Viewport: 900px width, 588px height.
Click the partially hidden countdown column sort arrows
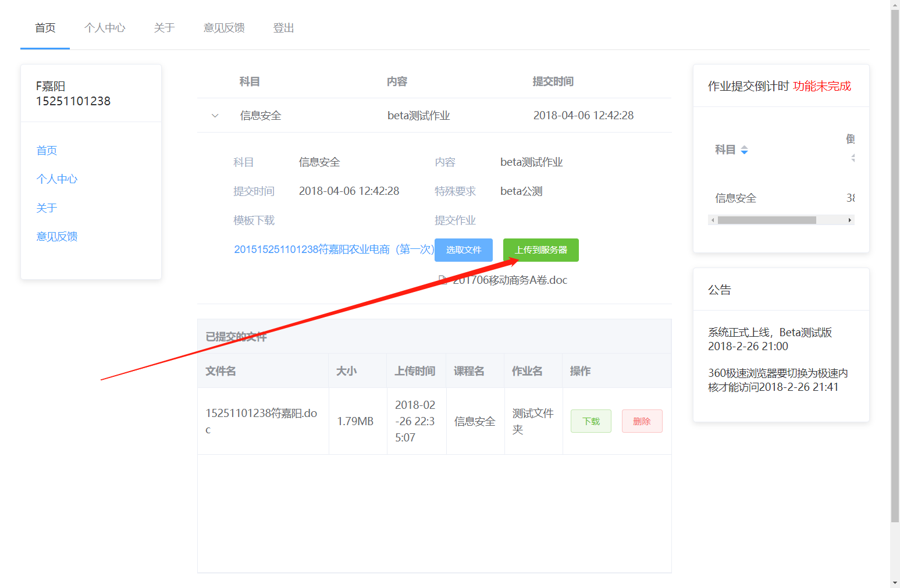click(x=853, y=158)
